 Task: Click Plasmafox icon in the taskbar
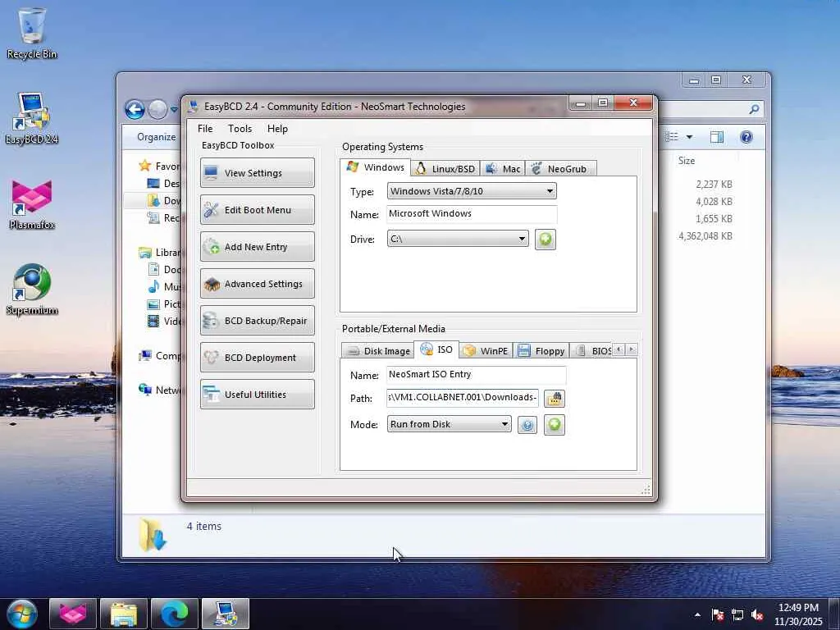tap(73, 614)
